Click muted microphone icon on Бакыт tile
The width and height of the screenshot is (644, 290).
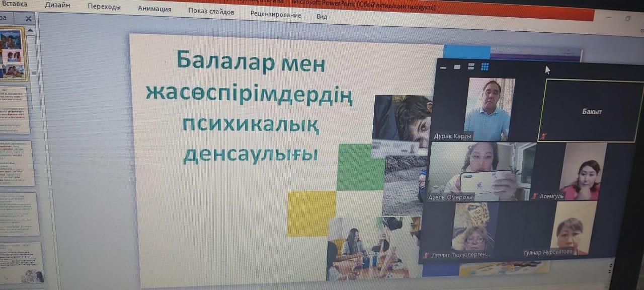click(x=543, y=136)
